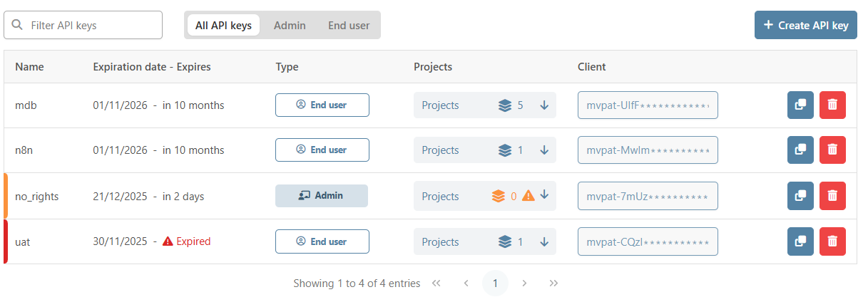Copy the uat API key
This screenshot has height=302, width=868.
pyautogui.click(x=800, y=241)
